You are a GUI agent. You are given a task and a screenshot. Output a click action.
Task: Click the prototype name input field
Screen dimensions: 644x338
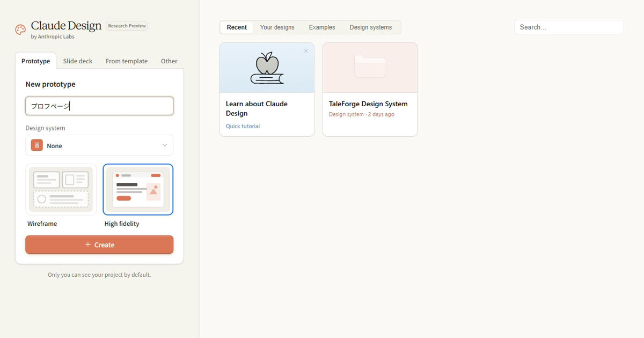click(x=99, y=106)
